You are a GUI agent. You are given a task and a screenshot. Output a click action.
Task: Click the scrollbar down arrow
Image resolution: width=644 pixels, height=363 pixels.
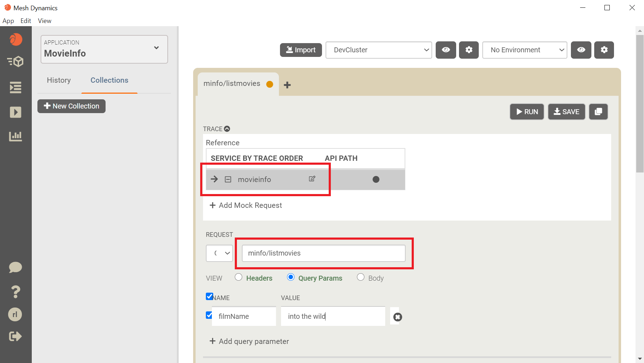pyautogui.click(x=640, y=358)
